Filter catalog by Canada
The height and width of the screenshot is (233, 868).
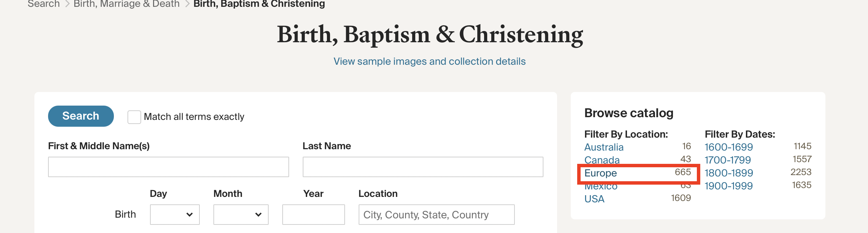coord(602,160)
